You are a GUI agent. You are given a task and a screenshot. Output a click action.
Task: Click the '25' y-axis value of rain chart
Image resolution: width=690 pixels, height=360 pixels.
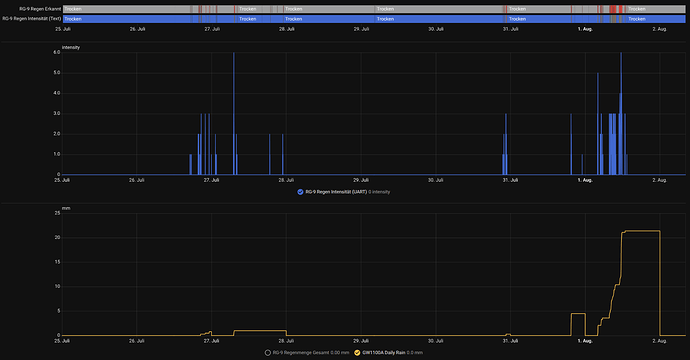(57, 213)
